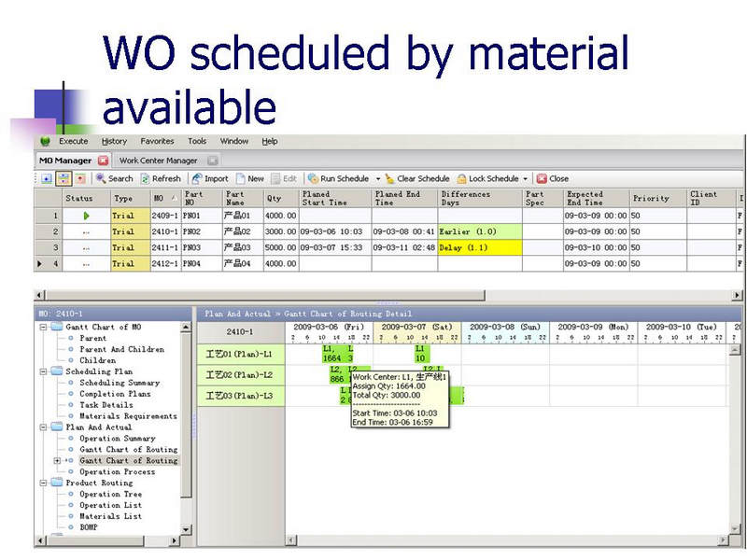Open Operation Process tree item
This screenshot has height=560, width=747.
point(118,472)
